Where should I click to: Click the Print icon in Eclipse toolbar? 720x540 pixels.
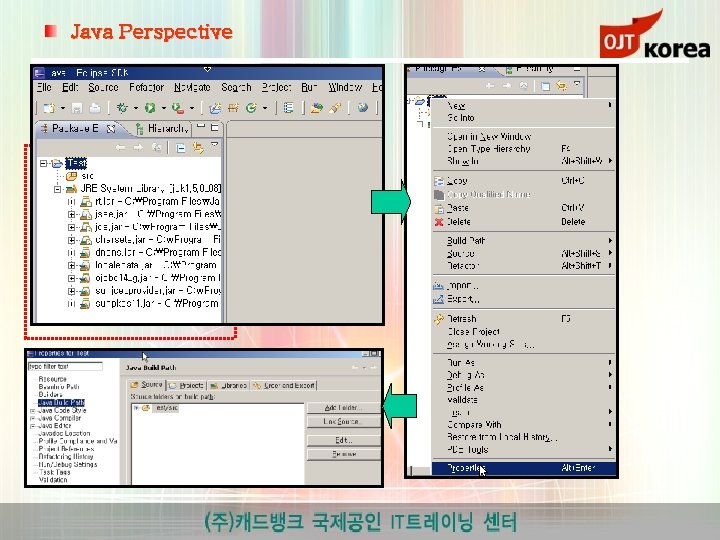click(x=95, y=108)
